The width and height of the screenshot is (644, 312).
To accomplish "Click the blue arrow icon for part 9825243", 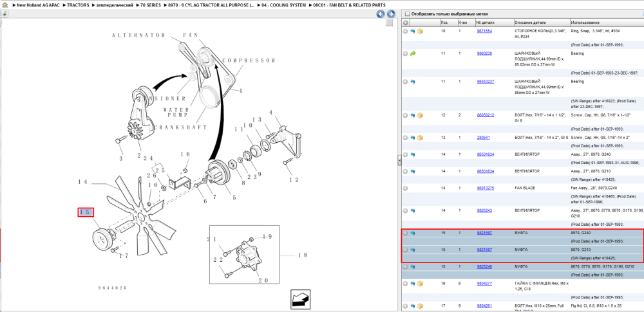I will [413, 210].
